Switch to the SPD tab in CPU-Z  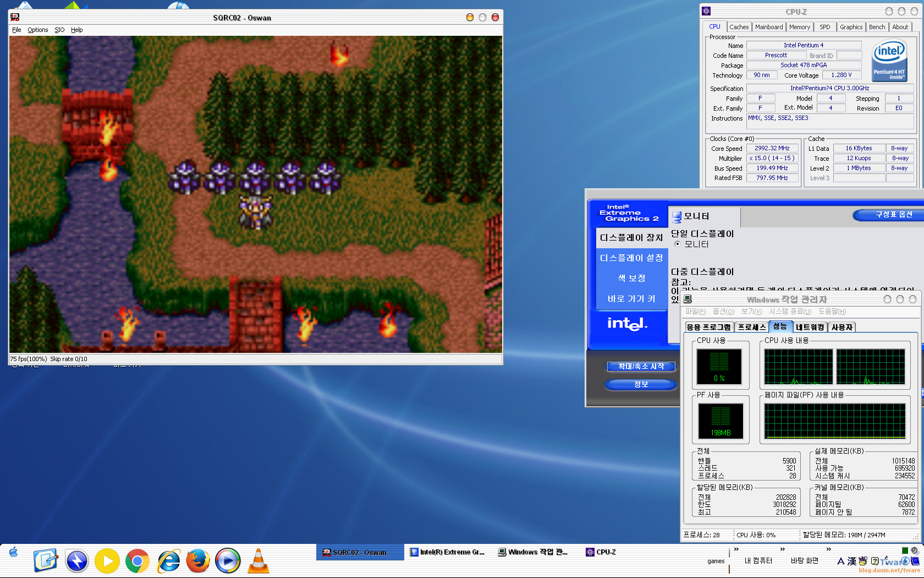point(825,27)
